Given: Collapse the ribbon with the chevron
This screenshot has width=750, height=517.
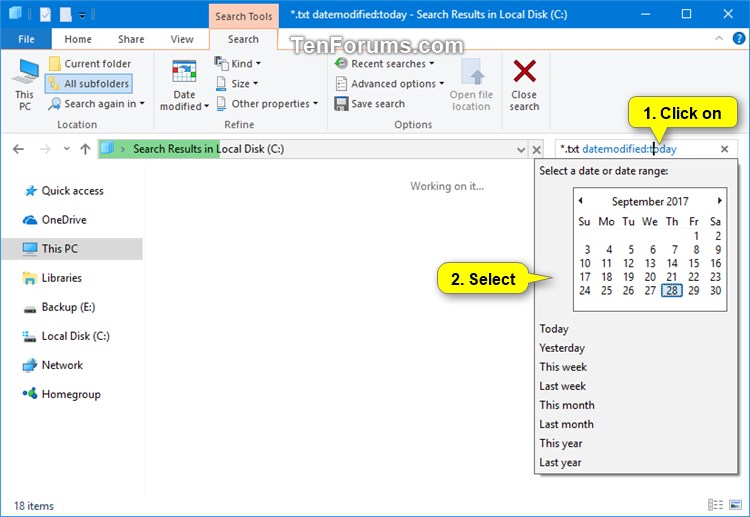Looking at the screenshot, I should pos(719,39).
